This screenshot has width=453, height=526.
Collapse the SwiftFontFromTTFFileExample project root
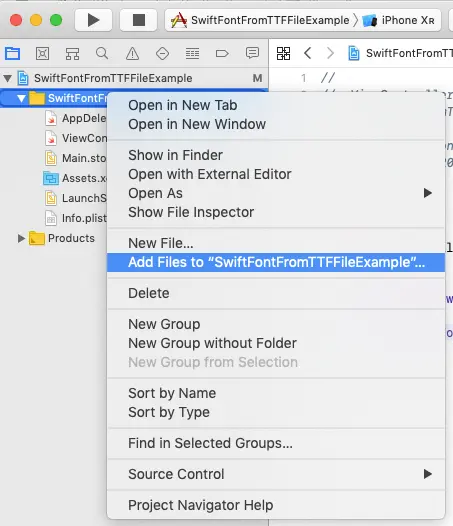pyautogui.click(x=8, y=78)
